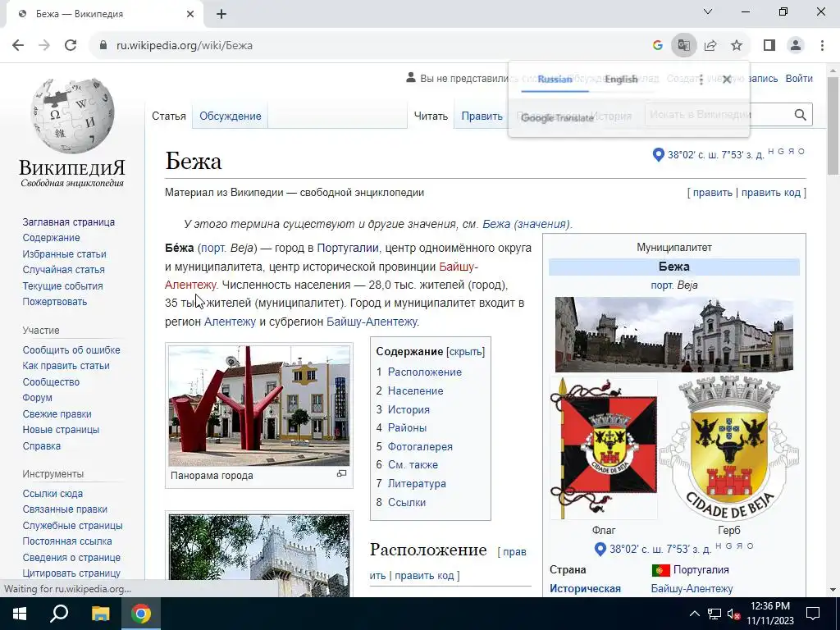
Task: Open Сообщить об ошибке link
Action: tap(71, 350)
